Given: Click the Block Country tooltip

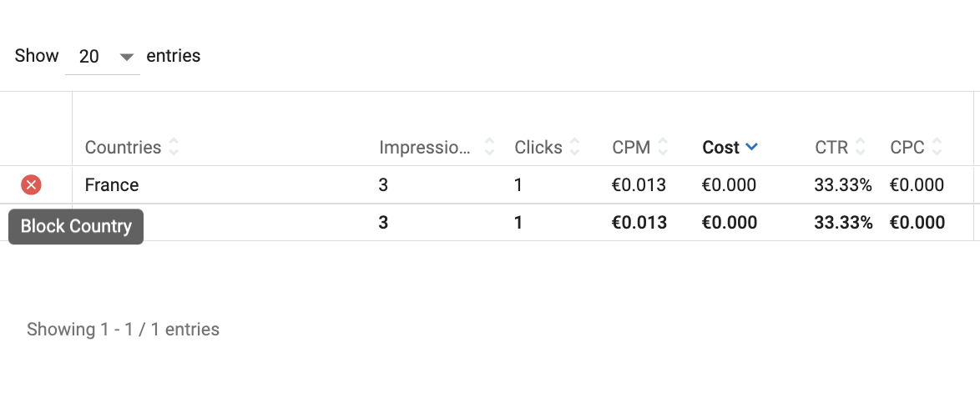Looking at the screenshot, I should tap(76, 226).
